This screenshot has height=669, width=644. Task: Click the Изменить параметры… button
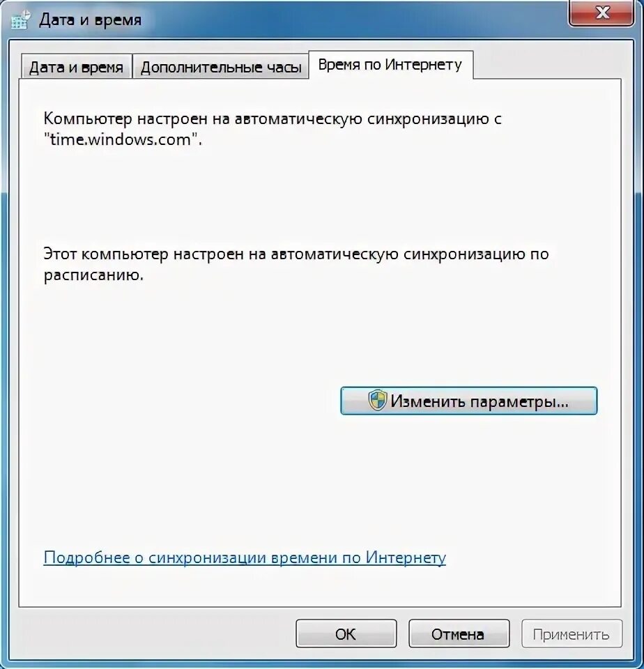pyautogui.click(x=468, y=401)
